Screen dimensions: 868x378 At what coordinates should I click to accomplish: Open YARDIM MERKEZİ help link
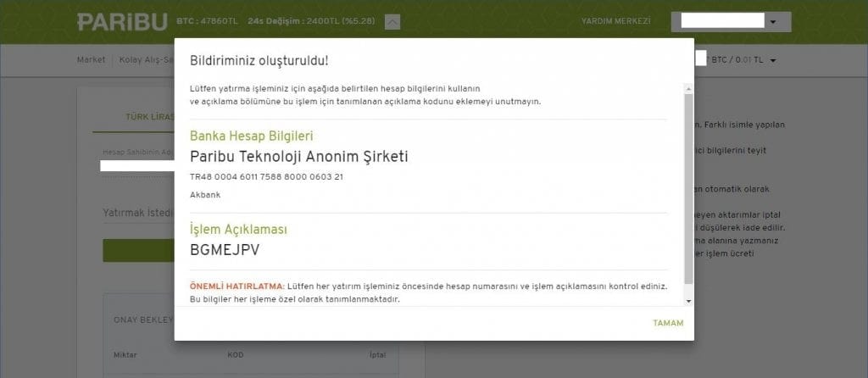click(615, 21)
